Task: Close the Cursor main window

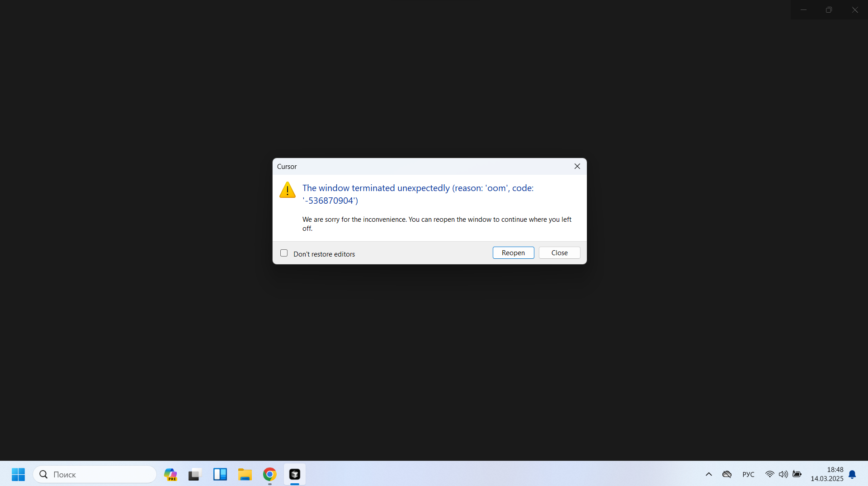Action: click(x=855, y=9)
